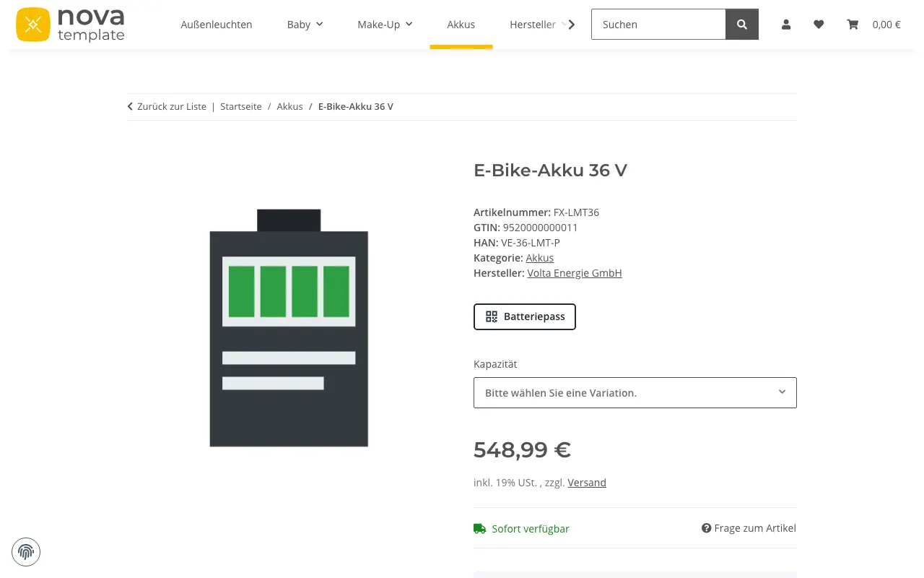Click the Batteriepass button

(525, 316)
